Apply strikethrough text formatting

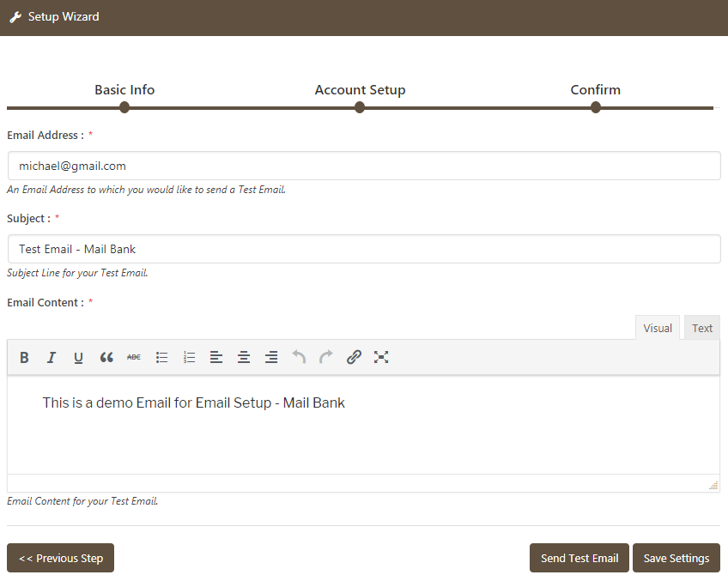pyautogui.click(x=134, y=358)
